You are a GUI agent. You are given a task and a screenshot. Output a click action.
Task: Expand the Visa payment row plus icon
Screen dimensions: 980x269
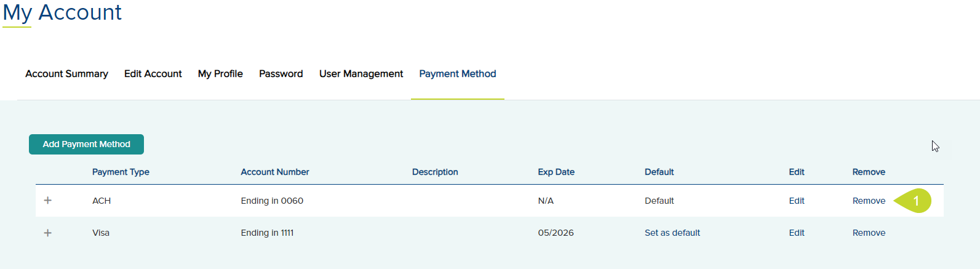(x=48, y=233)
